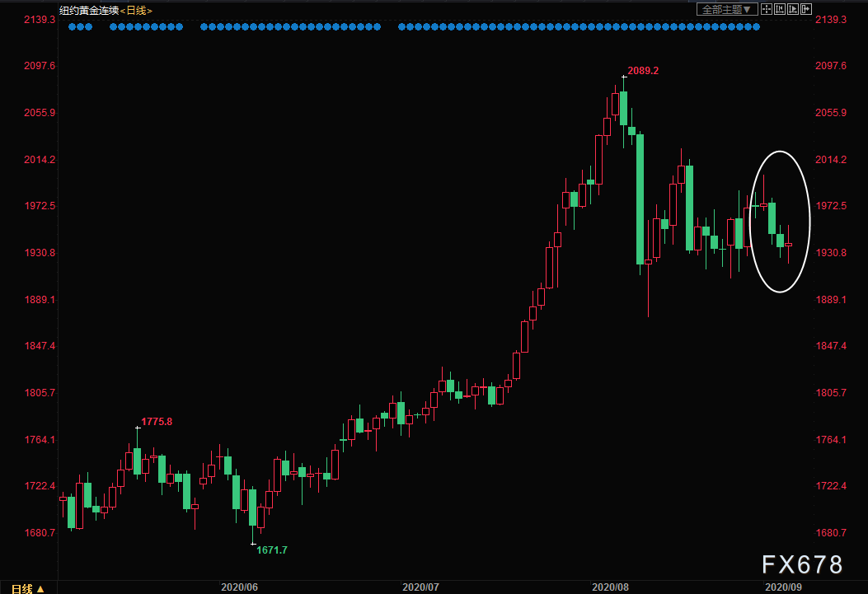Click 1680.7 on the left price axis
Viewport: 868px width, 594px height.
(x=40, y=533)
